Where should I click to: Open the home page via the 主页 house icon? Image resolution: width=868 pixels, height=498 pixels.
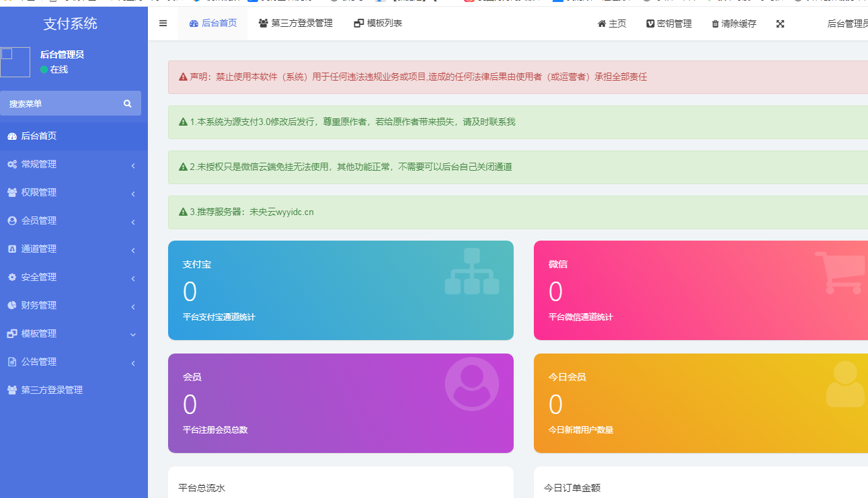click(601, 22)
